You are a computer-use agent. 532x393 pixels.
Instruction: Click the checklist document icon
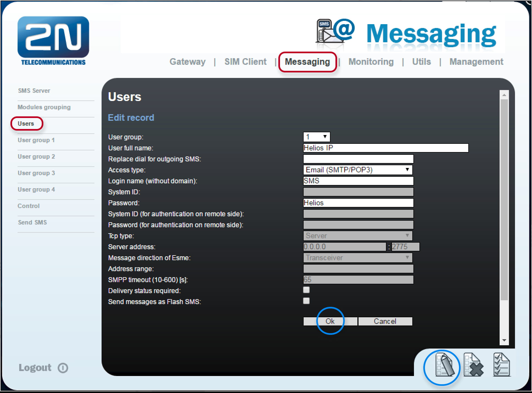point(502,365)
